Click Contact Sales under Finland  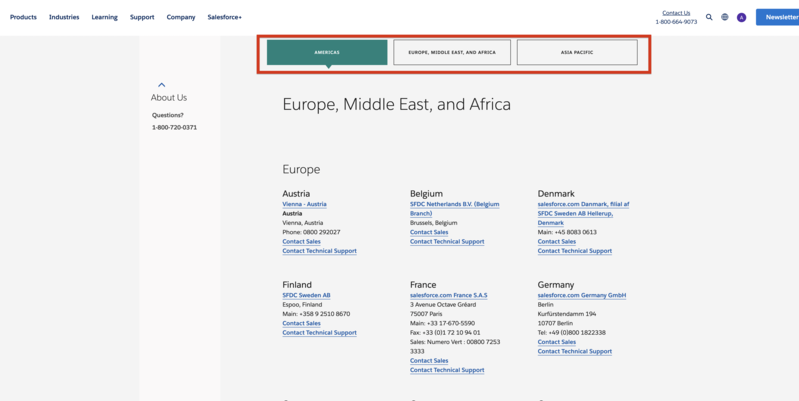(x=301, y=324)
